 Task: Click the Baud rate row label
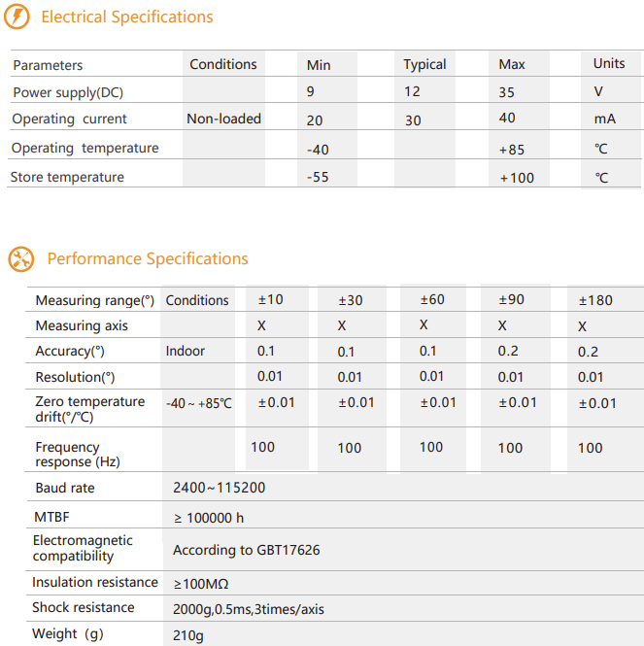[x=65, y=488]
